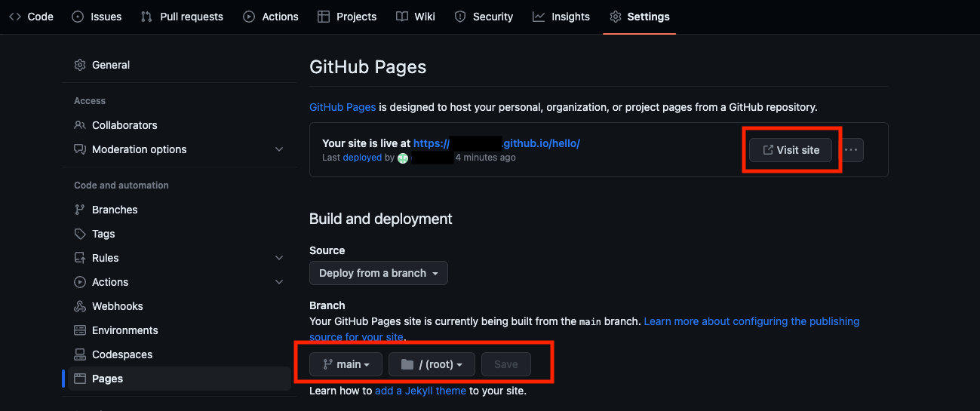This screenshot has width=980, height=411.
Task: Expand the Rules section chevron
Action: [279, 258]
